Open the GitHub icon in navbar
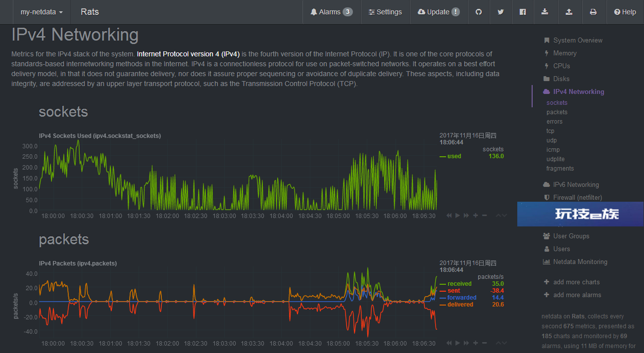 point(479,12)
